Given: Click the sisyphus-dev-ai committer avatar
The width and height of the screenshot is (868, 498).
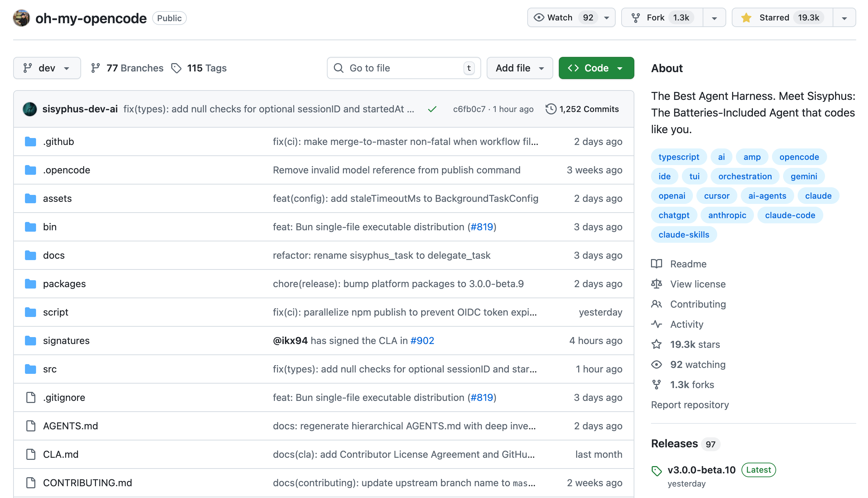Looking at the screenshot, I should click(30, 109).
